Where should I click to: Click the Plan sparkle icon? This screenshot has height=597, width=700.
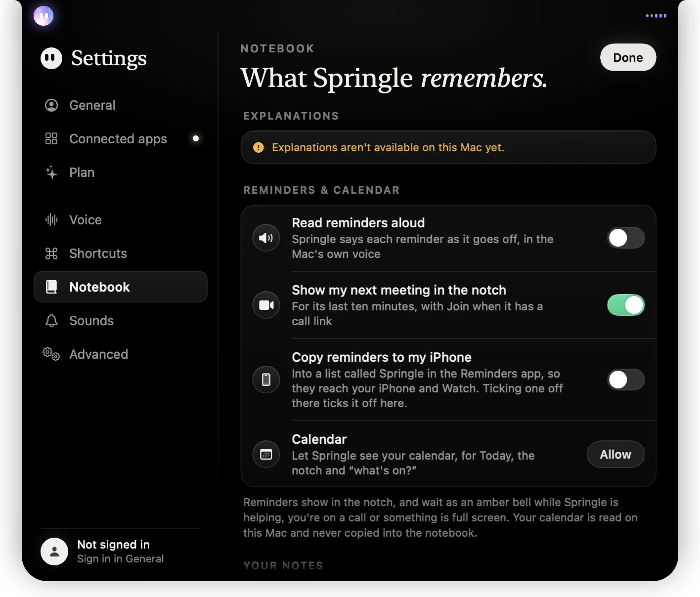pos(51,172)
